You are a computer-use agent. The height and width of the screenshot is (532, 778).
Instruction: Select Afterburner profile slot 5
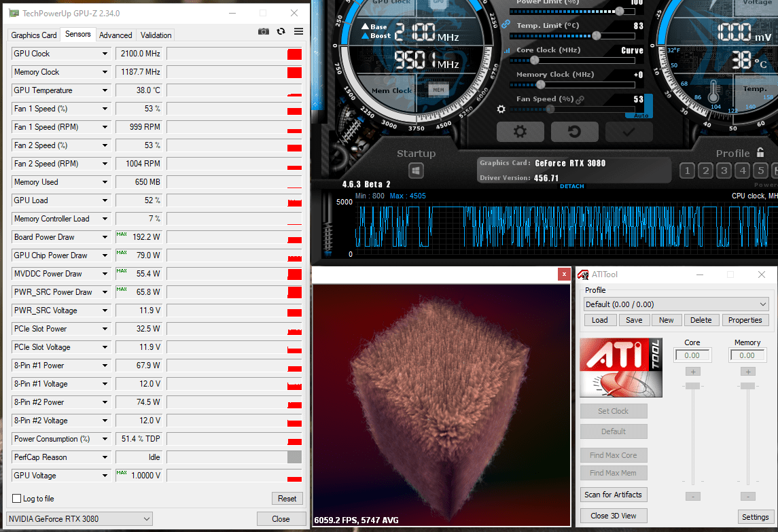pos(760,171)
